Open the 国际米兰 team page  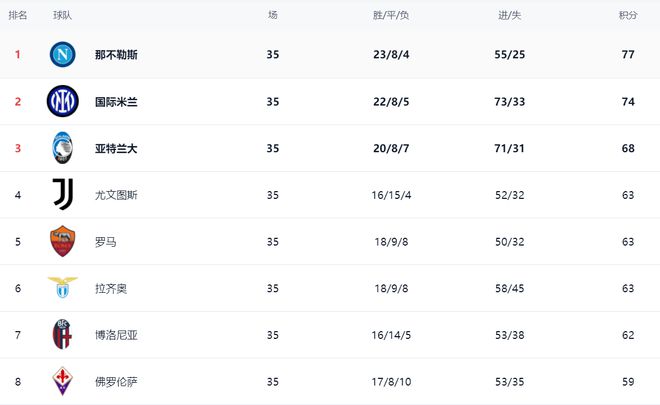tap(116, 101)
